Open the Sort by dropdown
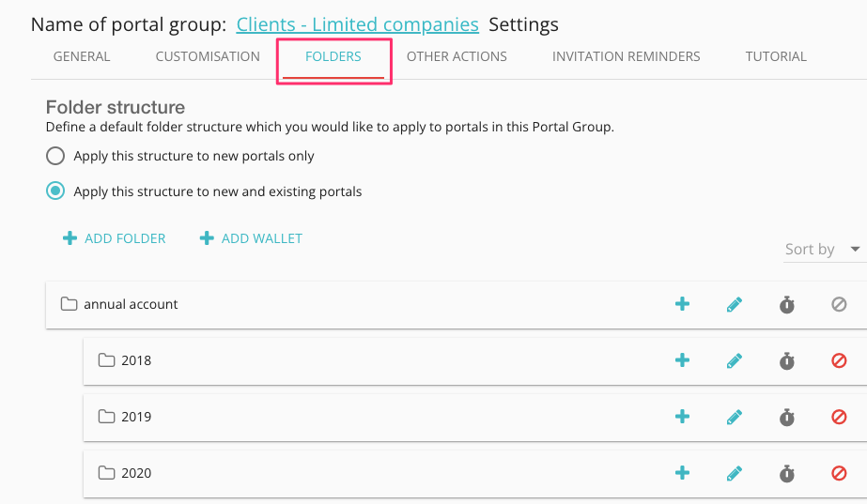The image size is (867, 504). [823, 249]
